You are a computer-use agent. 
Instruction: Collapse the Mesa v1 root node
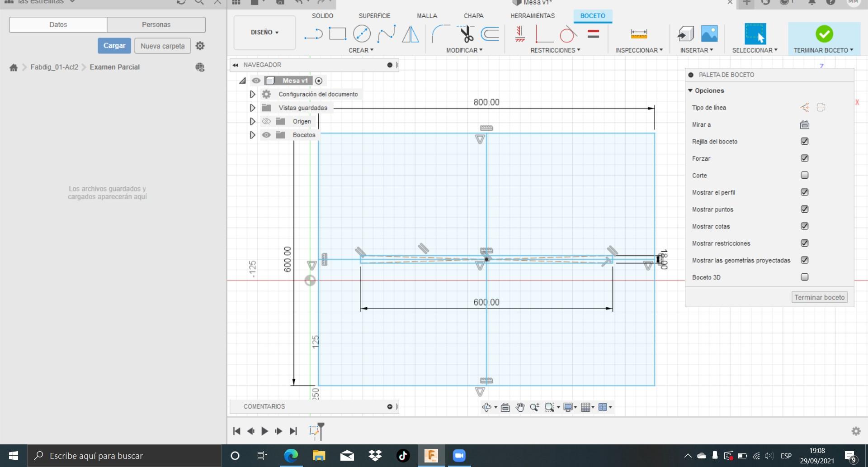(243, 81)
